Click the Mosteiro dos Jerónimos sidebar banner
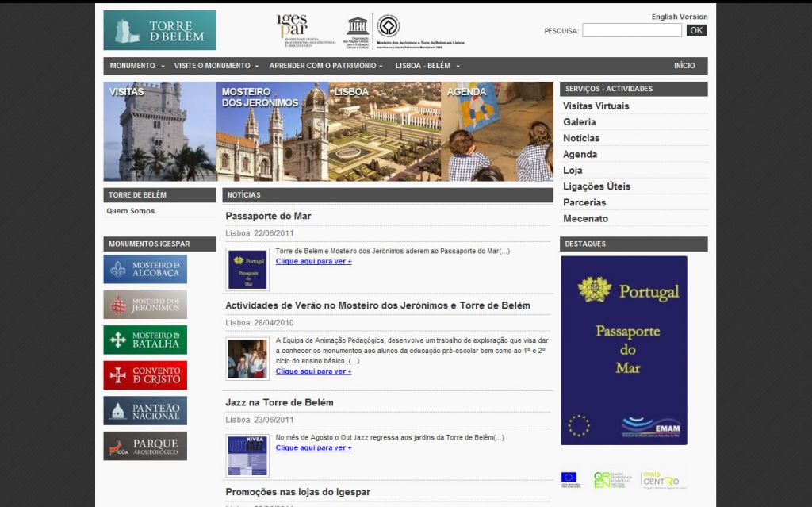 click(145, 305)
